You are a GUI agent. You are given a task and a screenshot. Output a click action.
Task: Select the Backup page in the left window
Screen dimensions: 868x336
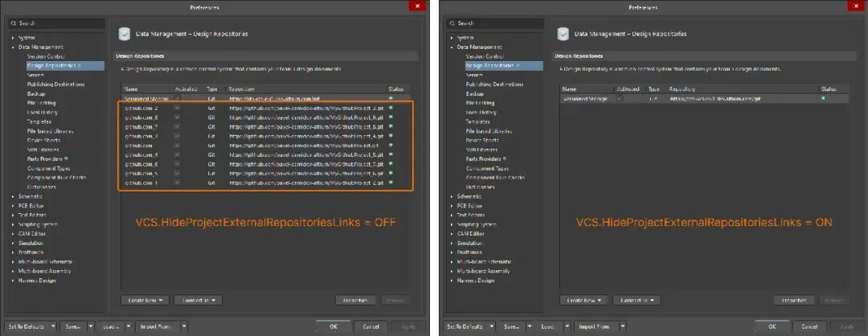click(36, 93)
